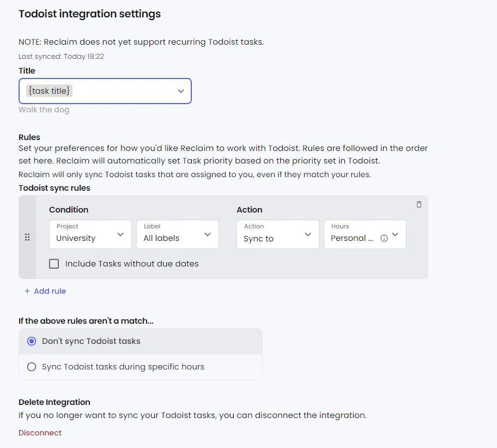Click the 'Todoist sync rules' heading
The height and width of the screenshot is (448, 497).
coord(54,188)
